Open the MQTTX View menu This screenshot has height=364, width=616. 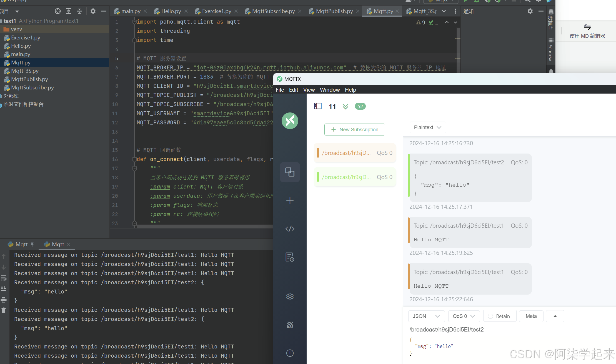(x=309, y=90)
